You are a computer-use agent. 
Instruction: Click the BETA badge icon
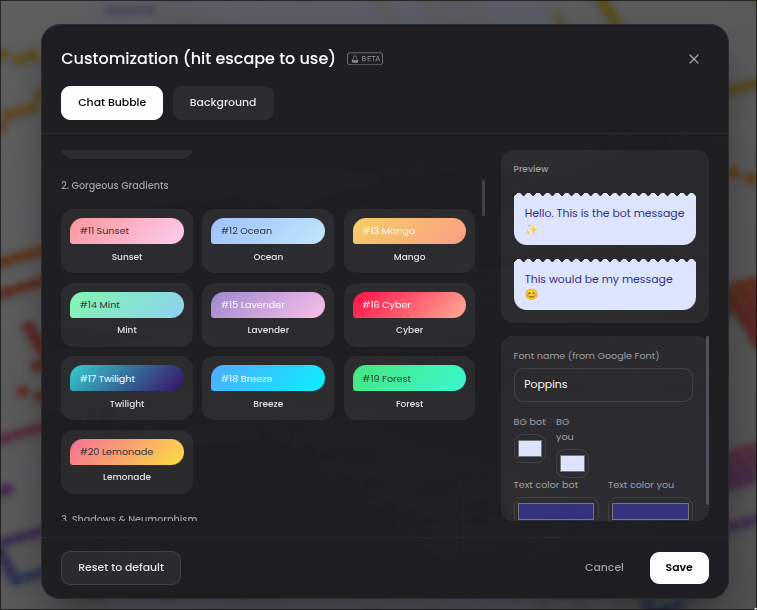365,59
